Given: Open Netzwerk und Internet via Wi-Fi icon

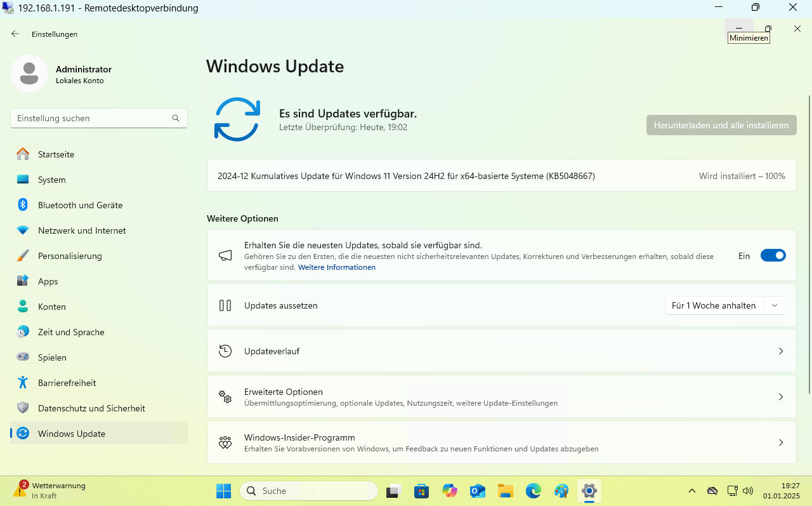Looking at the screenshot, I should (x=23, y=230).
